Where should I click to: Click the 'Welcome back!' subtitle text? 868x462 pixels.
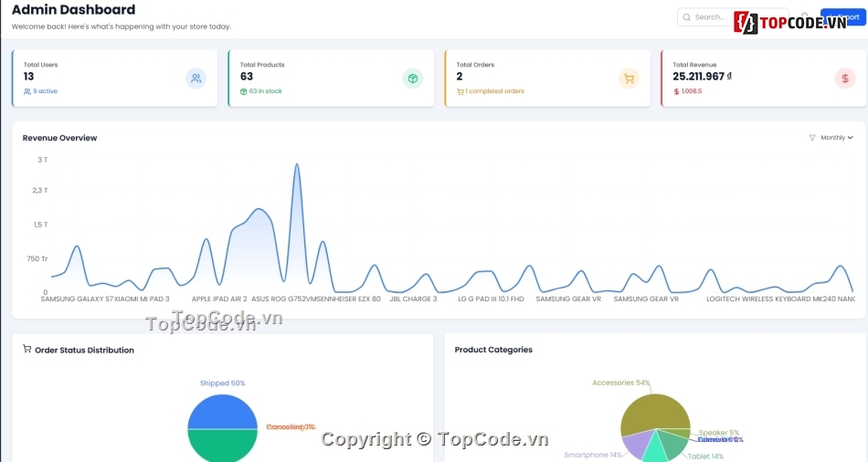tap(122, 26)
